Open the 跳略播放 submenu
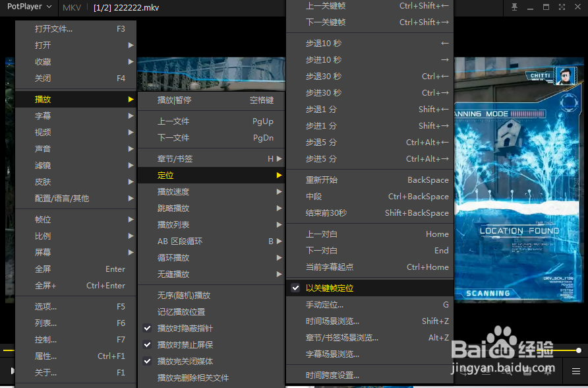The height and width of the screenshot is (388, 588). pos(212,209)
